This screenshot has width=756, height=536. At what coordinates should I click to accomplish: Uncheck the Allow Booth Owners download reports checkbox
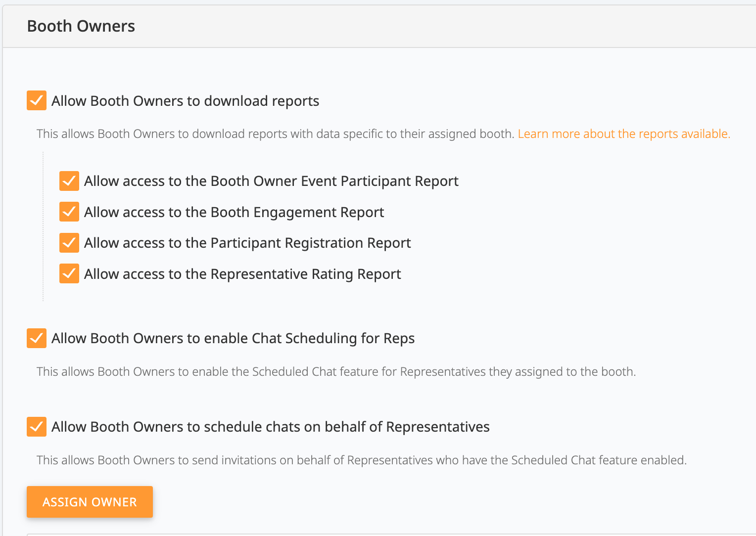pyautogui.click(x=37, y=100)
